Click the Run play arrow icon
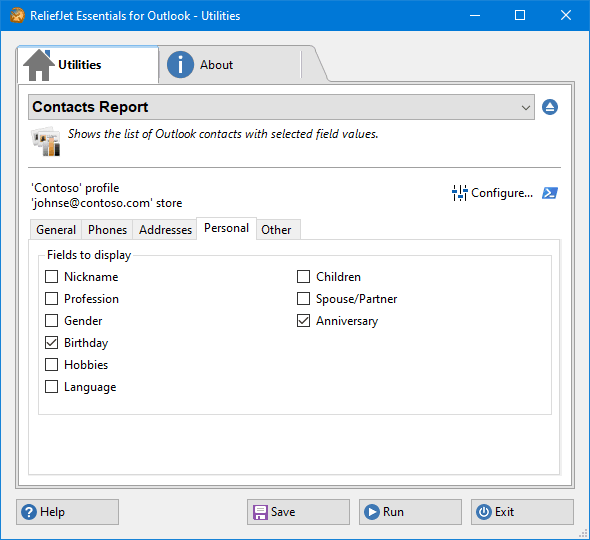 point(372,512)
